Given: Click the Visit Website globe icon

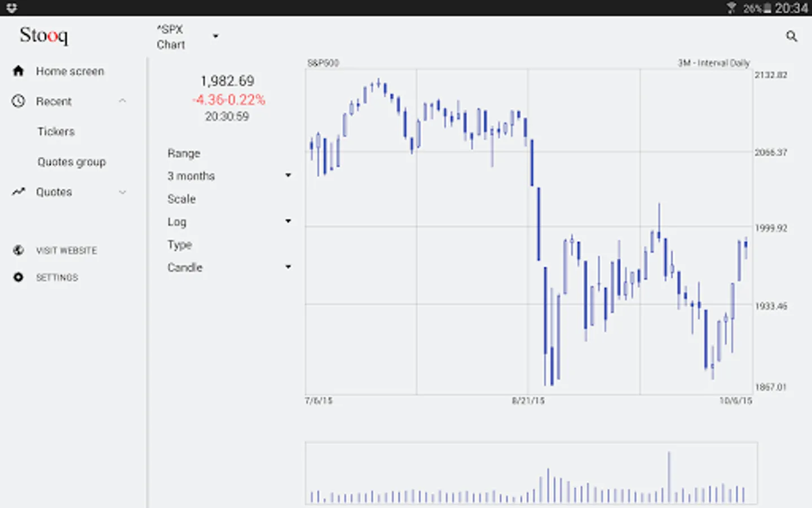Looking at the screenshot, I should pyautogui.click(x=19, y=250).
